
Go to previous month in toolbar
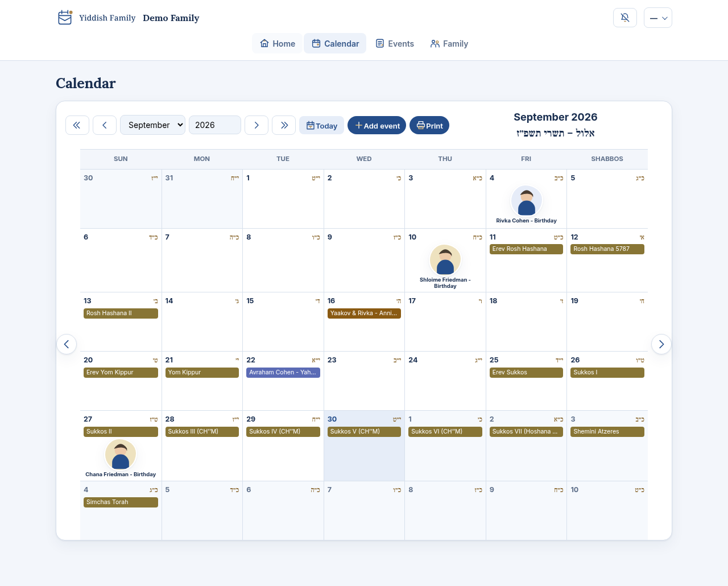(105, 125)
